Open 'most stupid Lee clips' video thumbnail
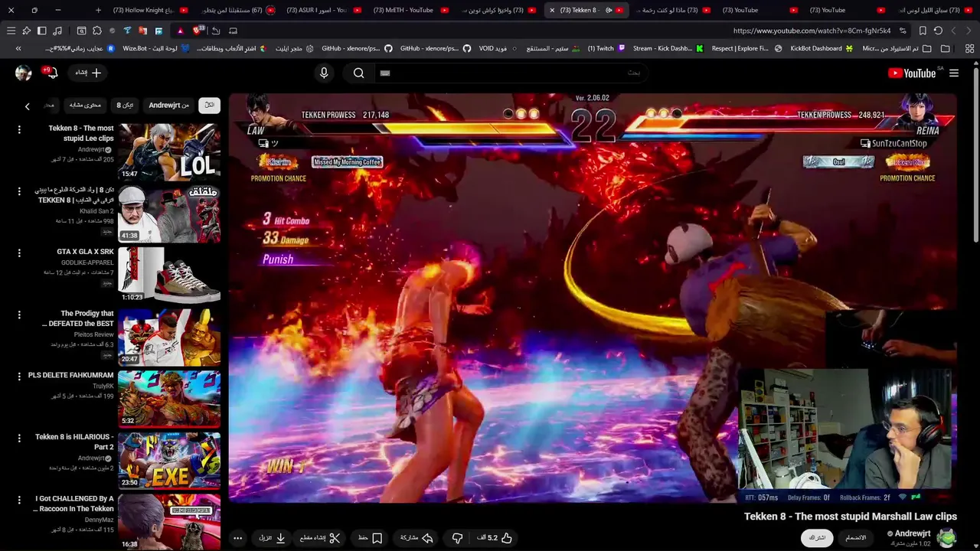Screen dimensions: 980x551 (x=169, y=152)
